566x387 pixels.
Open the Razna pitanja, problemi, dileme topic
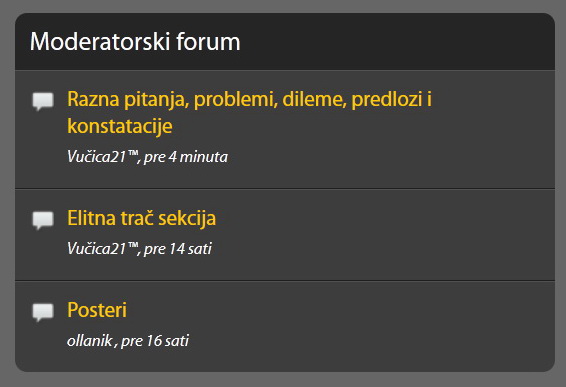tap(249, 112)
